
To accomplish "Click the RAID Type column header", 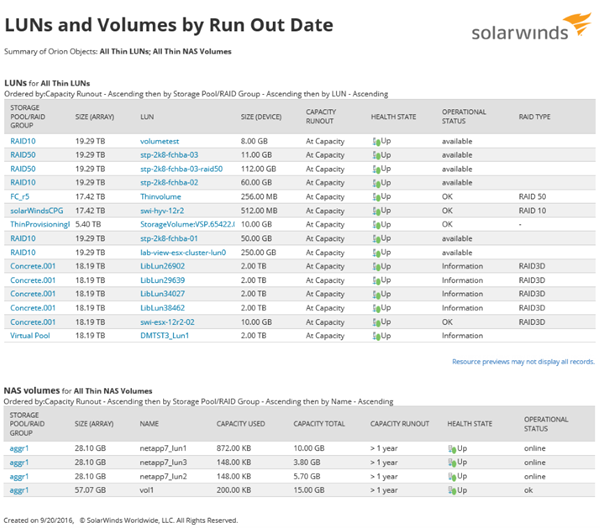I will click(x=535, y=117).
